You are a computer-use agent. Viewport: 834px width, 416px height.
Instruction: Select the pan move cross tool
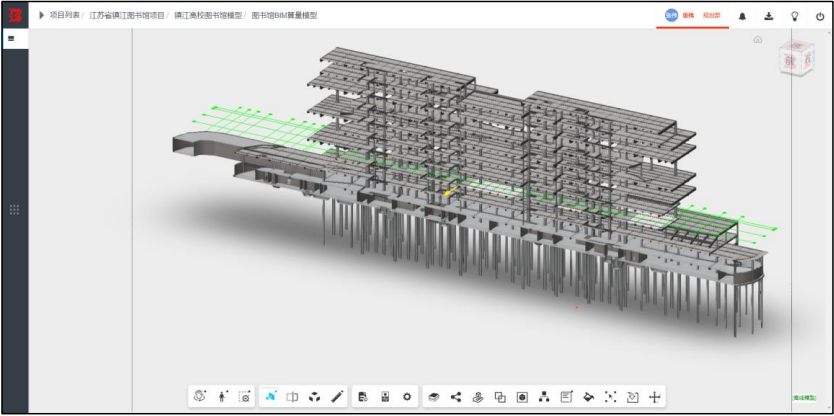click(655, 396)
